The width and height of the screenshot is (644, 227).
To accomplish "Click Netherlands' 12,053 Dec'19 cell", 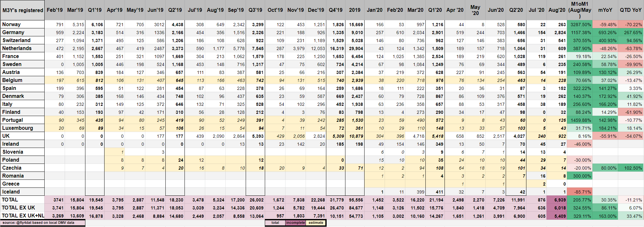I will point(315,48).
